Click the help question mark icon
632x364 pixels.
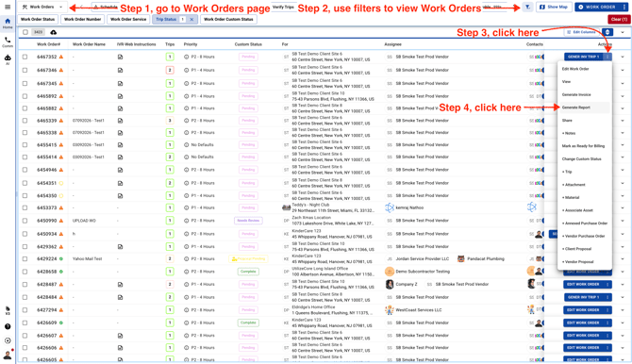click(8, 326)
